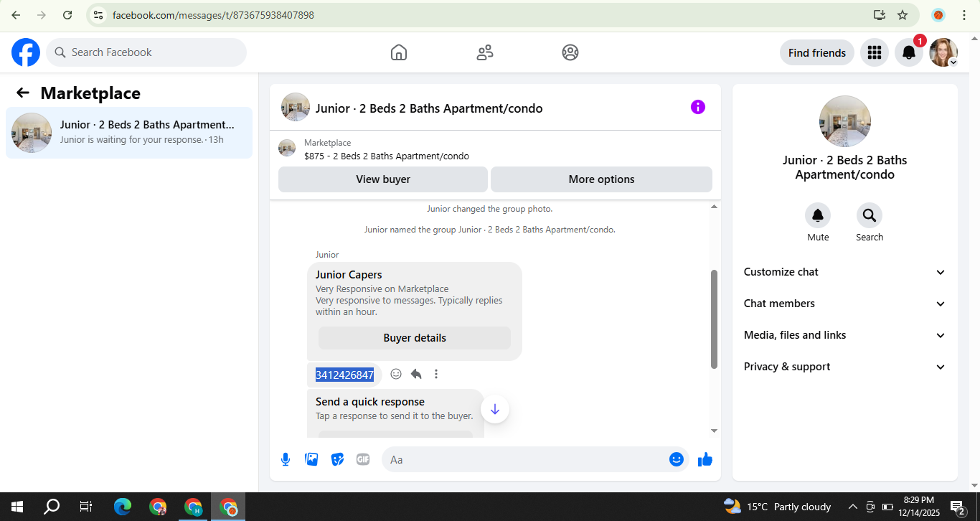The width and height of the screenshot is (980, 521).
Task: Choose a GIF
Action: point(363,459)
